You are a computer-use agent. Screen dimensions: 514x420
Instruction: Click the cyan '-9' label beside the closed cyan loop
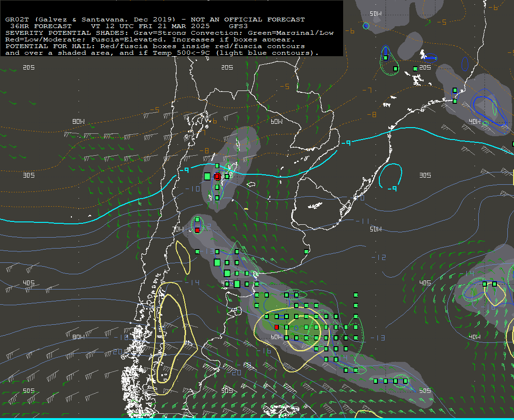[392, 189]
